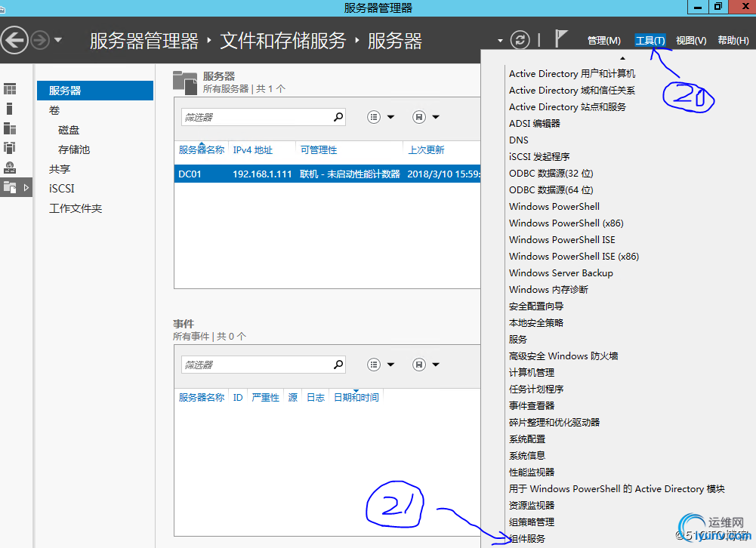
Task: Sort by 可管理性 column
Action: (318, 150)
